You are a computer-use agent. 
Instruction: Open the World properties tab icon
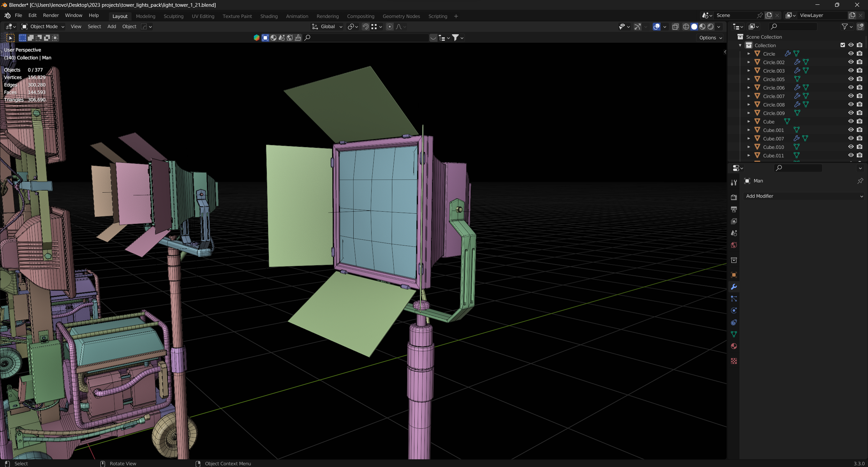734,245
